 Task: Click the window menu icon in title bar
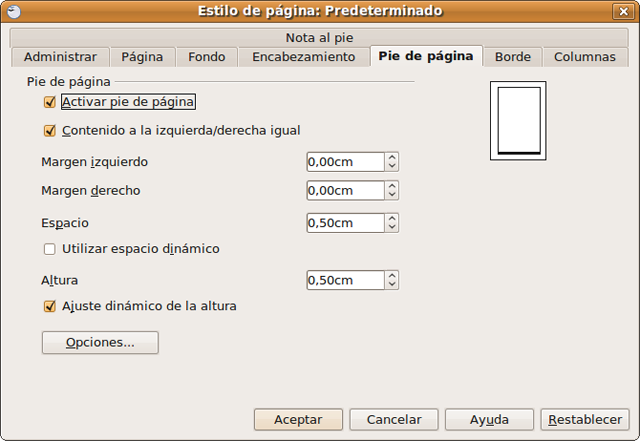(x=12, y=11)
